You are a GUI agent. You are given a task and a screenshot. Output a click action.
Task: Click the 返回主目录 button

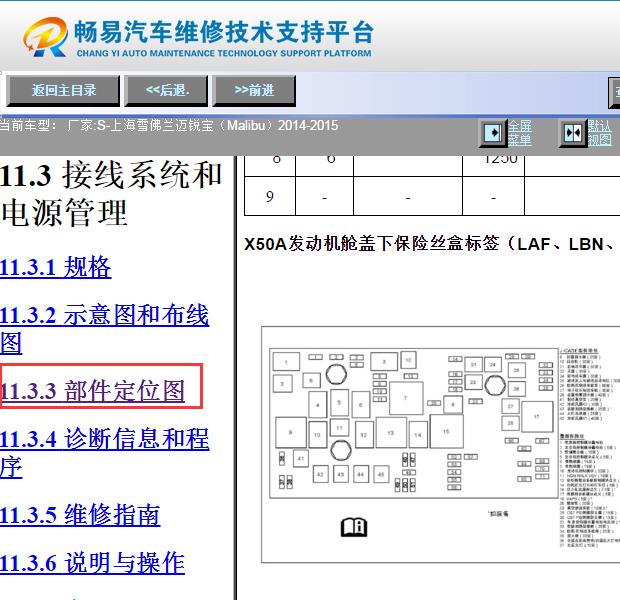click(63, 91)
